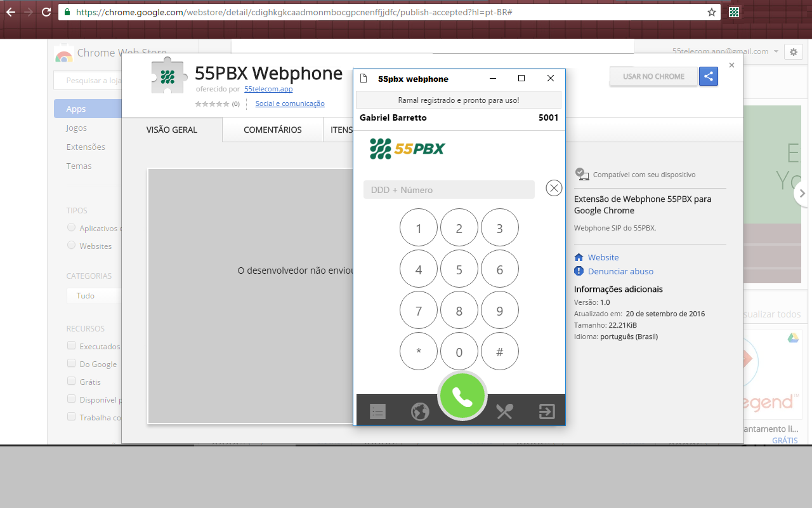Select Apps in the store sidebar

(x=88, y=109)
